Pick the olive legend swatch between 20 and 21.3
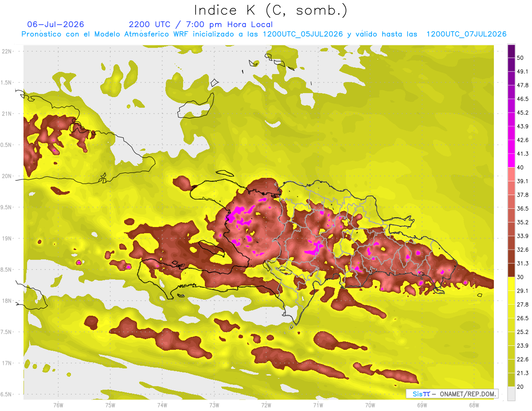The image size is (532, 411). [x=511, y=380]
